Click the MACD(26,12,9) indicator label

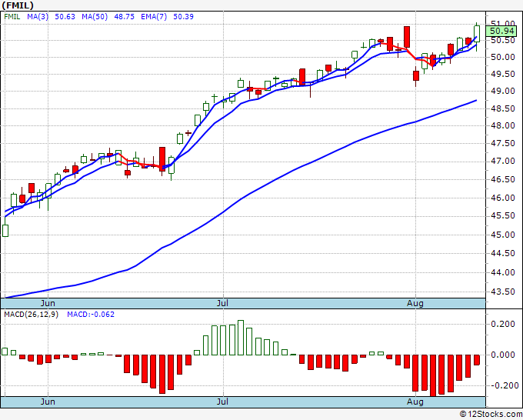(31, 315)
